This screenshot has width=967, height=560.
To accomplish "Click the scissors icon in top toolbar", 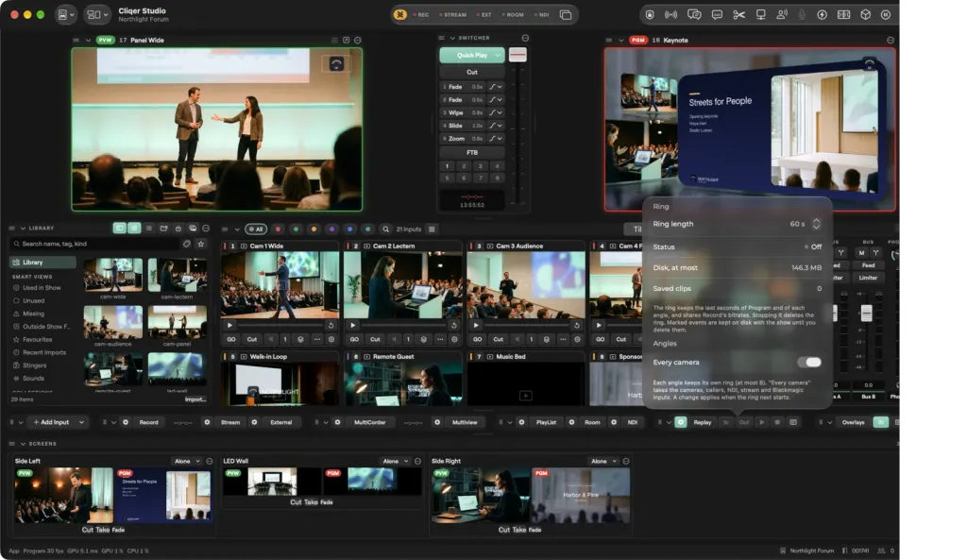I will [738, 15].
